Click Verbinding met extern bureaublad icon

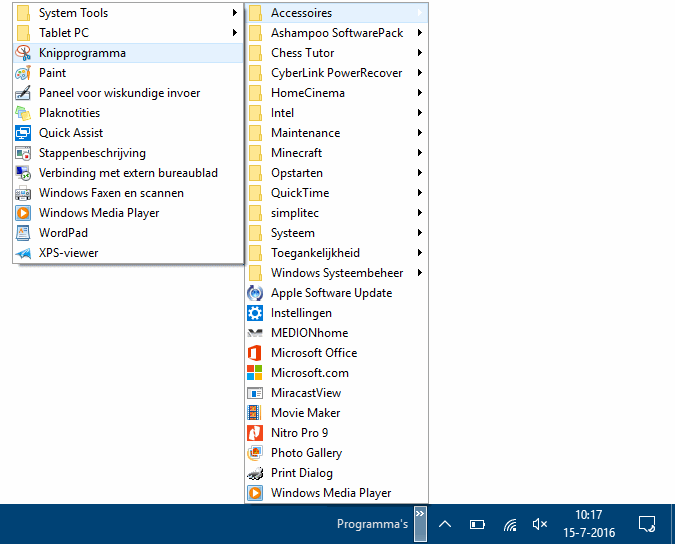point(23,173)
